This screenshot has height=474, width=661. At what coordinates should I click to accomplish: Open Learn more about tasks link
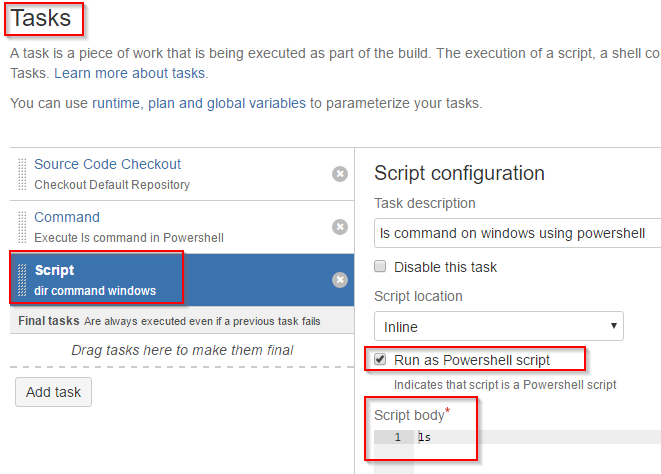click(x=130, y=73)
